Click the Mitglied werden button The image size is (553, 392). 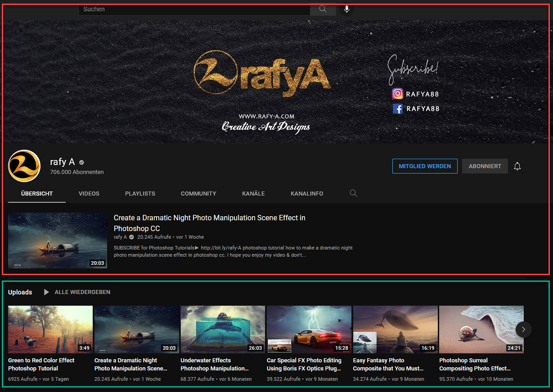424,166
